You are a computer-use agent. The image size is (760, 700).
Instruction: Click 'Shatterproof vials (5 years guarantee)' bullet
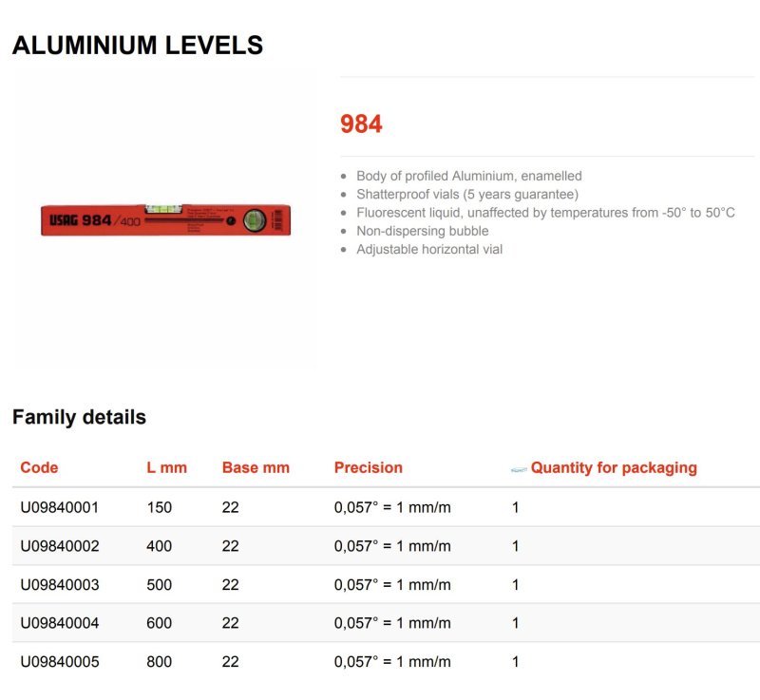pos(467,195)
